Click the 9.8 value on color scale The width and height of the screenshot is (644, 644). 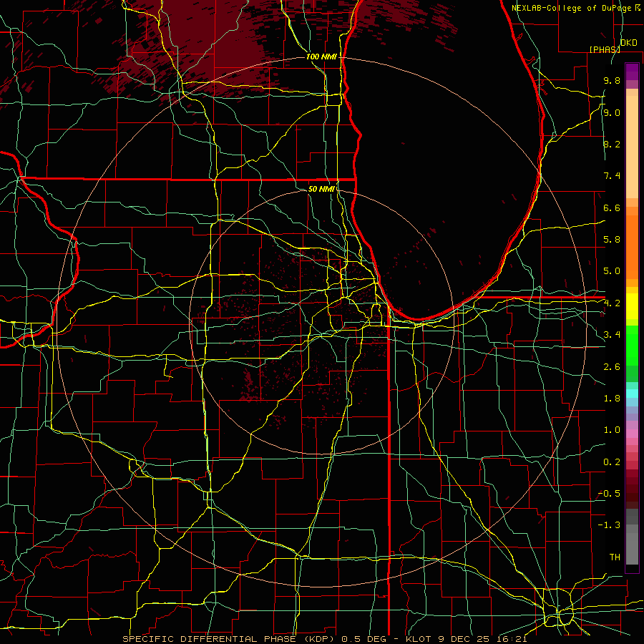pos(612,81)
